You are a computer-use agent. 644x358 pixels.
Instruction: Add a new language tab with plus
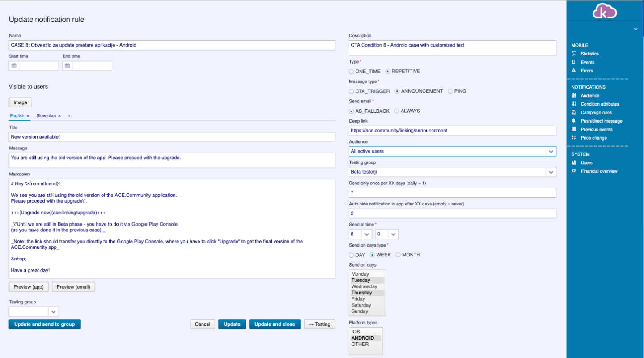(x=69, y=116)
